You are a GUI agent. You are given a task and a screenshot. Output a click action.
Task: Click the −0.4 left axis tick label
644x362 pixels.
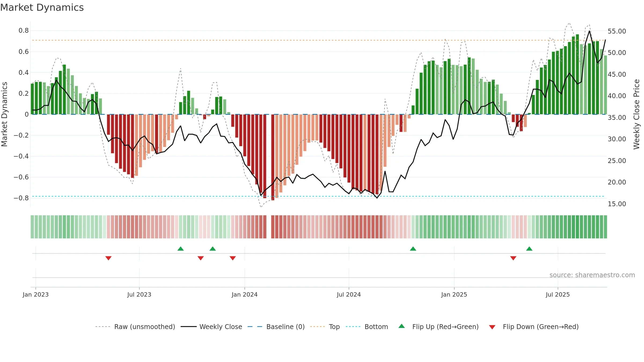pyautogui.click(x=21, y=156)
